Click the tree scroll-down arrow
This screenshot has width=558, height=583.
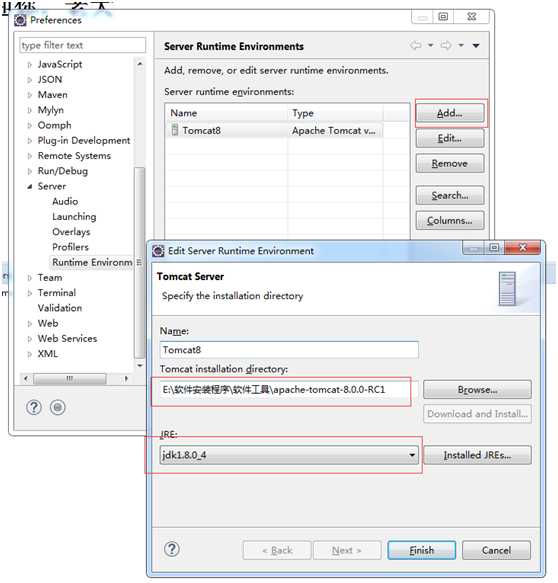coord(140,366)
